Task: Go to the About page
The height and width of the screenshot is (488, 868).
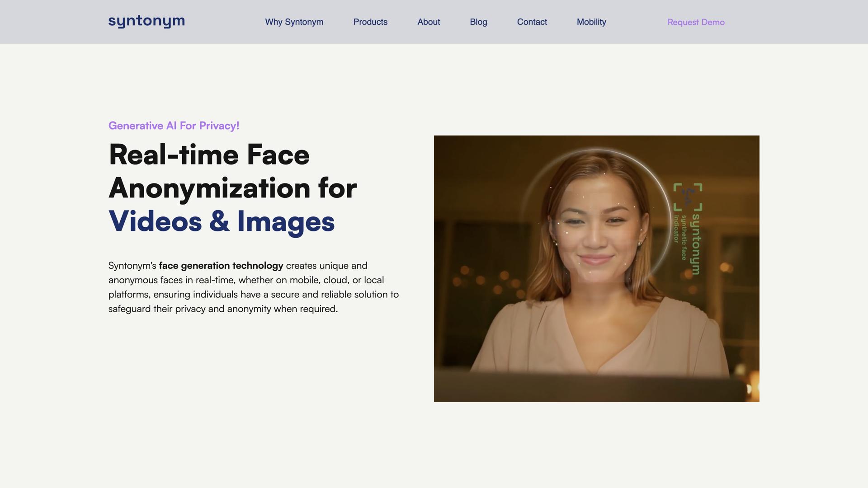Action: (x=428, y=22)
